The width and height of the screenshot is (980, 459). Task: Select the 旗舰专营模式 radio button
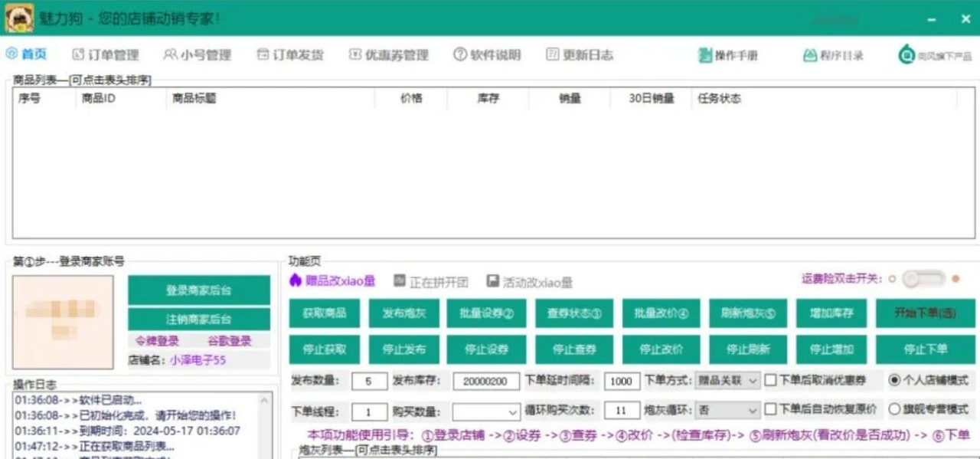coord(894,408)
